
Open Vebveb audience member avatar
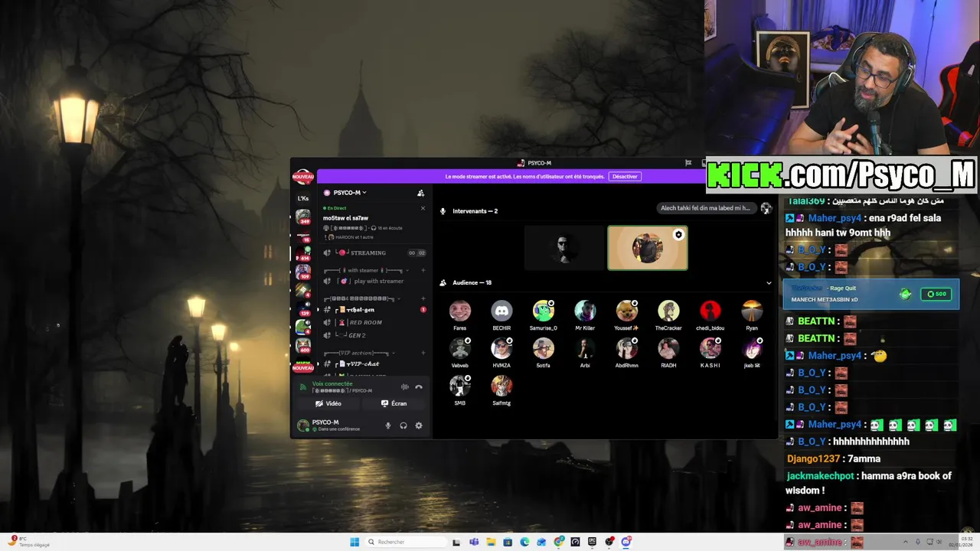coord(460,348)
